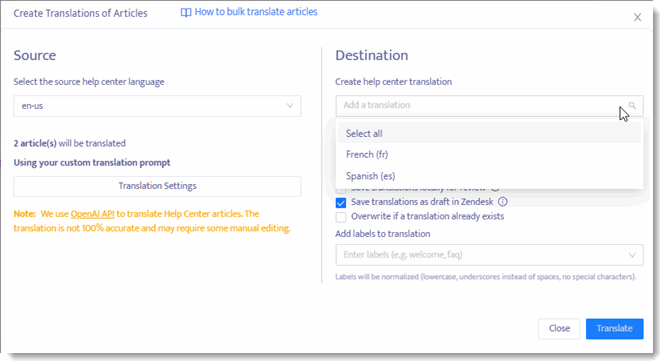The height and width of the screenshot is (364, 660).
Task: Close the dialog with the X icon
Action: coord(637,17)
